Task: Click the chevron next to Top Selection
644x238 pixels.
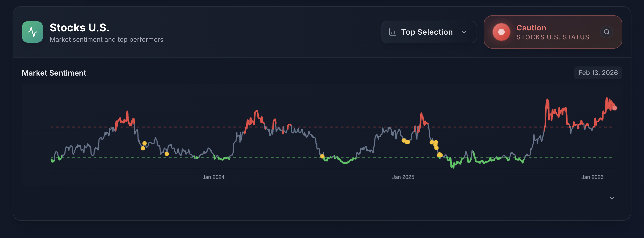Action: click(464, 32)
